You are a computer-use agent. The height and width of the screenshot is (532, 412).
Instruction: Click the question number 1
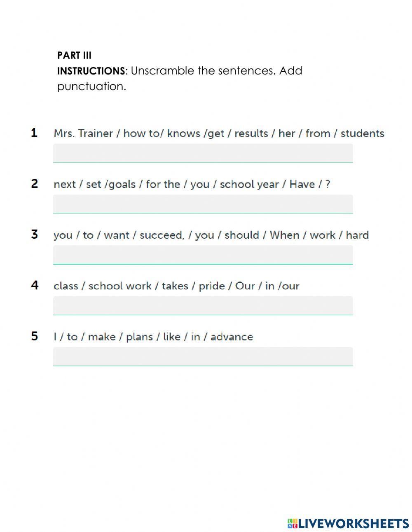tap(34, 133)
